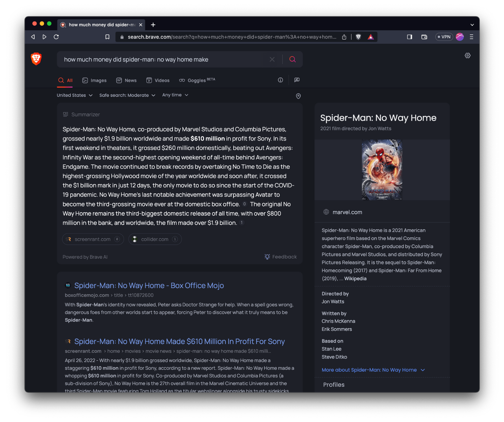
Task: Open the browser hamburger menu
Action: (471, 37)
